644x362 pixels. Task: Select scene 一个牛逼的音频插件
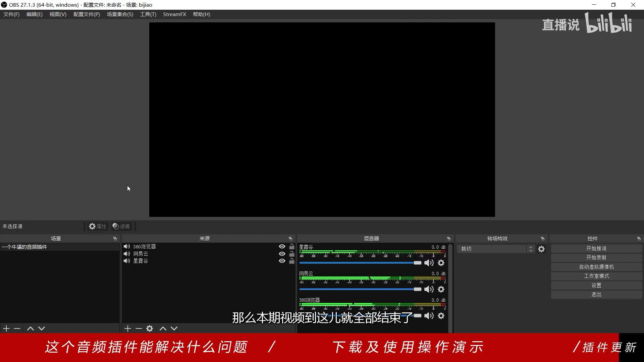24,247
